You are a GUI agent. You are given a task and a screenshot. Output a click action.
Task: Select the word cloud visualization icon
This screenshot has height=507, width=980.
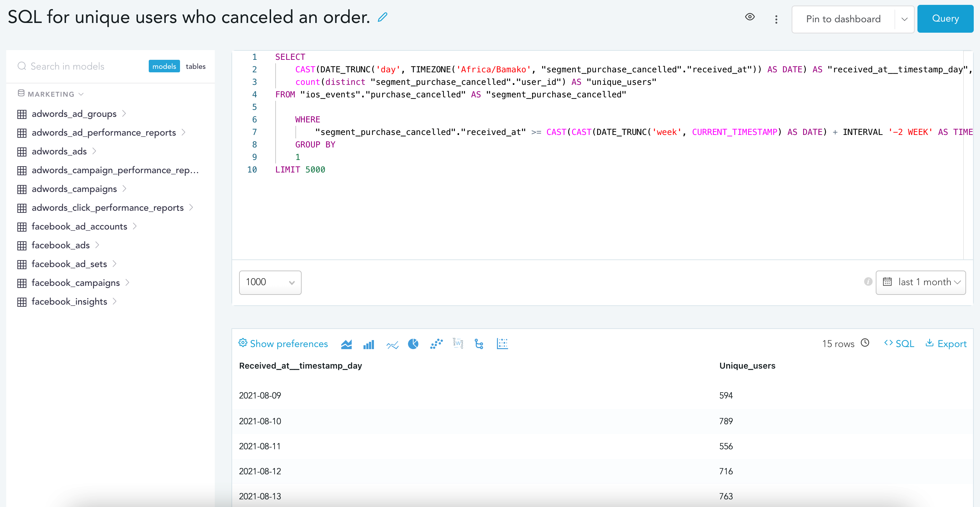click(458, 343)
